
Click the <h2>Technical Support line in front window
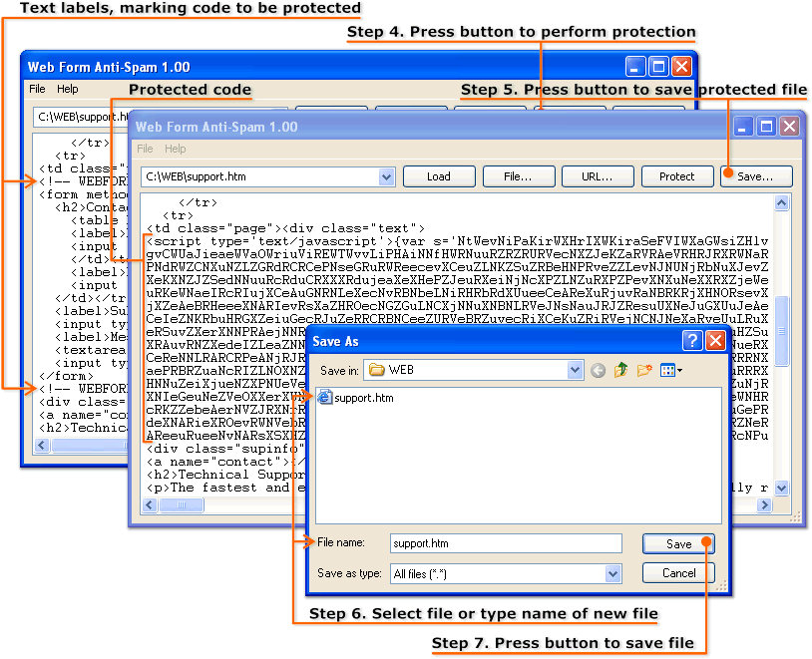(x=224, y=475)
